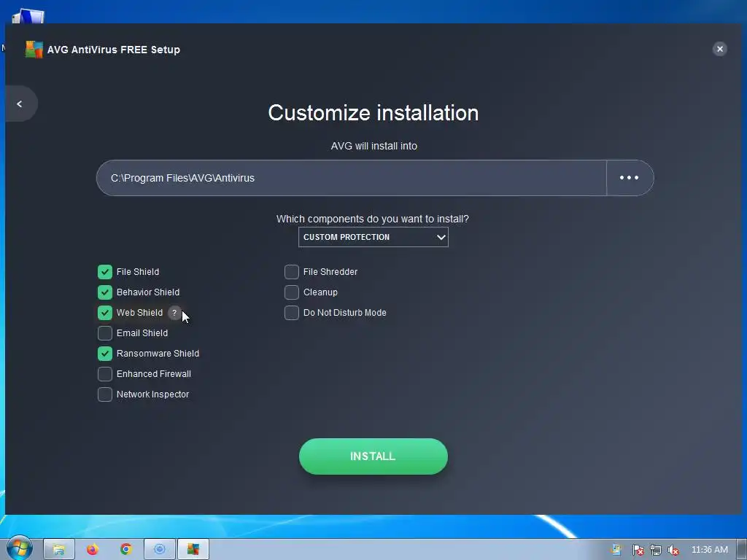The height and width of the screenshot is (560, 747).
Task: Click the muted volume tray icon
Action: (673, 550)
